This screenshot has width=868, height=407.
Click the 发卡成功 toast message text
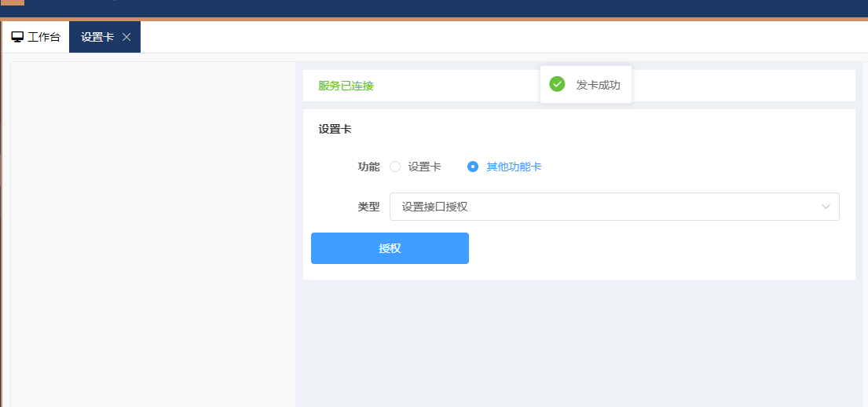click(x=598, y=85)
